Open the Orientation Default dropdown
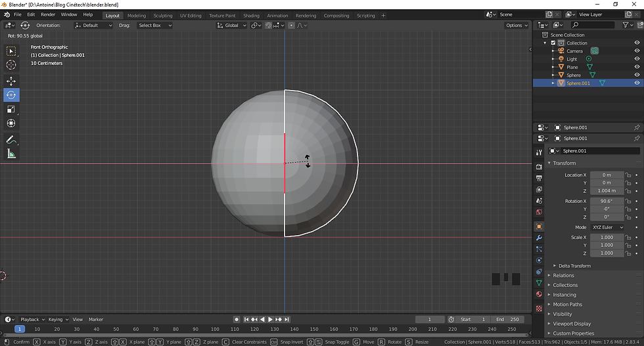Viewport: 644px width, 346px height. tap(93, 26)
